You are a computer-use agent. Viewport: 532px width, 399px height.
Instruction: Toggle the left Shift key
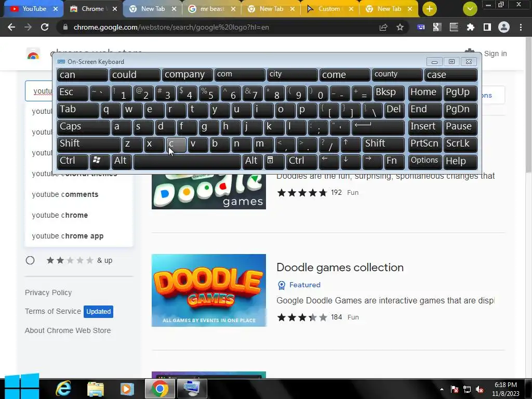point(89,144)
